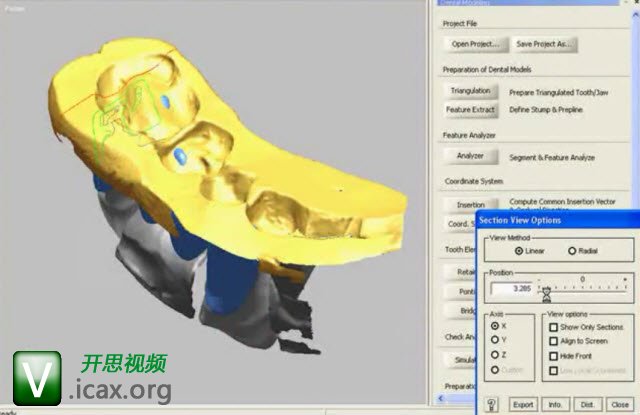
Task: Click 'Preparation of Dental Models' label
Action: [x=487, y=70]
